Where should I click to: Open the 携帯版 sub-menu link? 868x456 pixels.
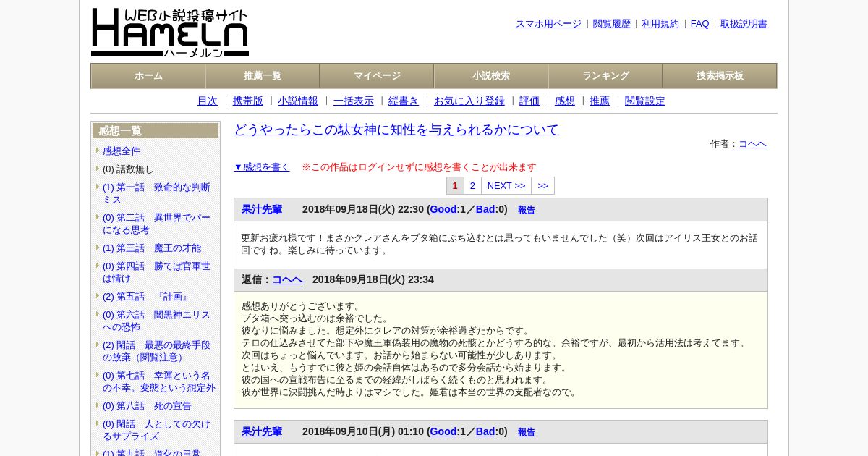pyautogui.click(x=248, y=101)
